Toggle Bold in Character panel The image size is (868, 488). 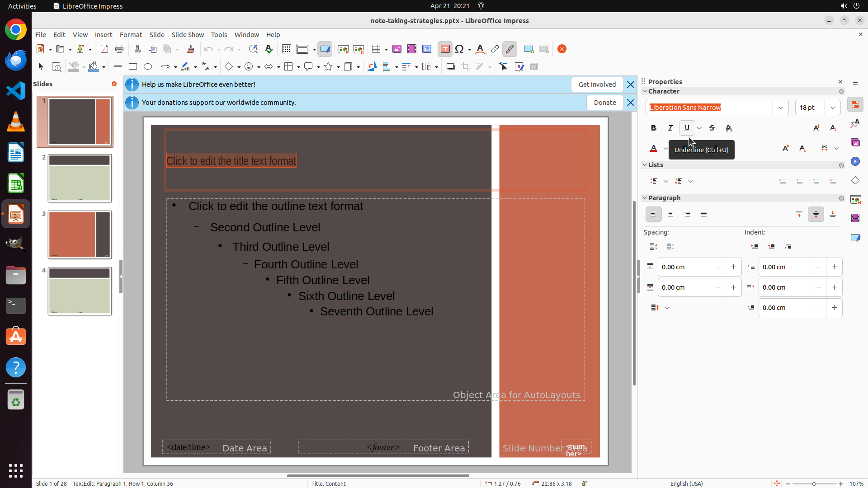tap(654, 128)
